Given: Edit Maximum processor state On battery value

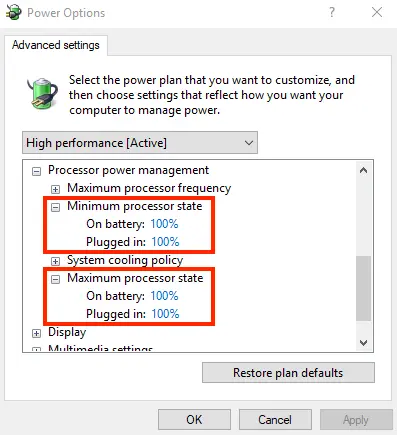Looking at the screenshot, I should tap(164, 296).
